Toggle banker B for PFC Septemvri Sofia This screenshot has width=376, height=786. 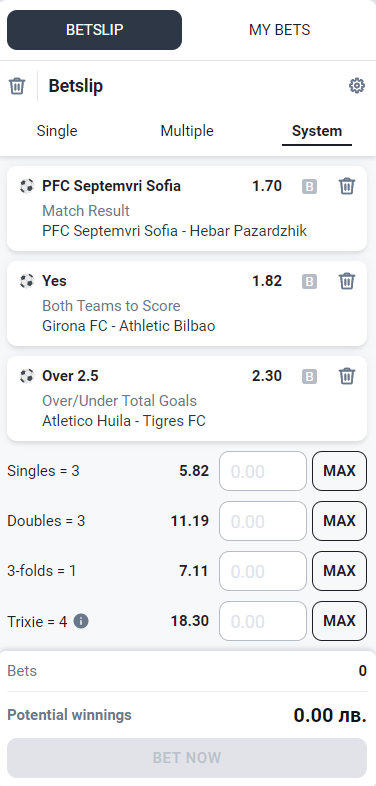coord(309,187)
